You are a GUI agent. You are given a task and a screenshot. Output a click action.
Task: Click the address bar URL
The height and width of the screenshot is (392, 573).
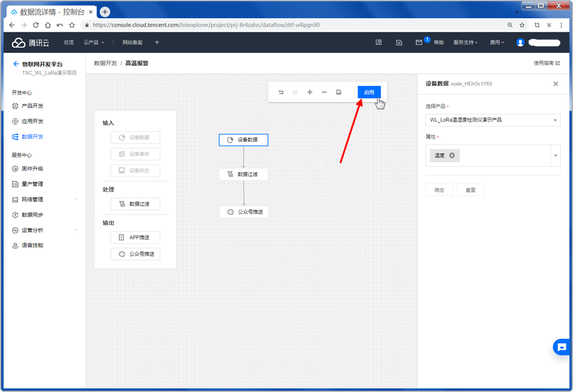click(x=206, y=25)
